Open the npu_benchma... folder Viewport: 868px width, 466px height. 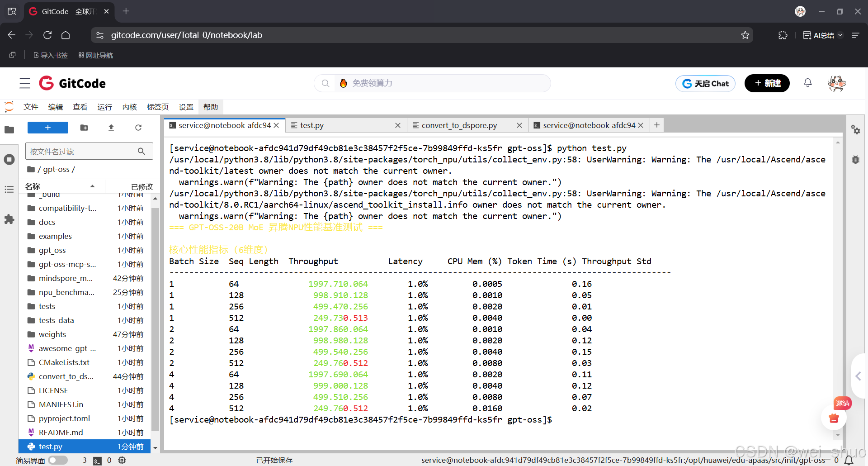85,292
